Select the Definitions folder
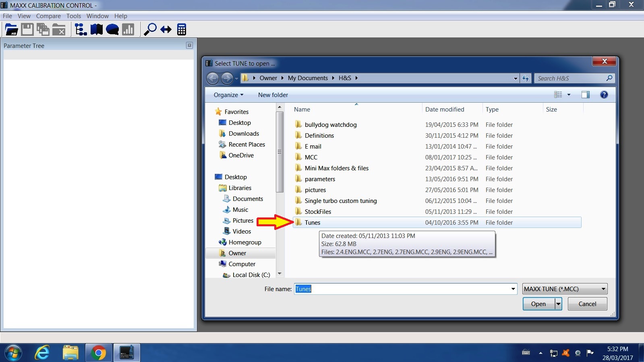 coord(437,136)
